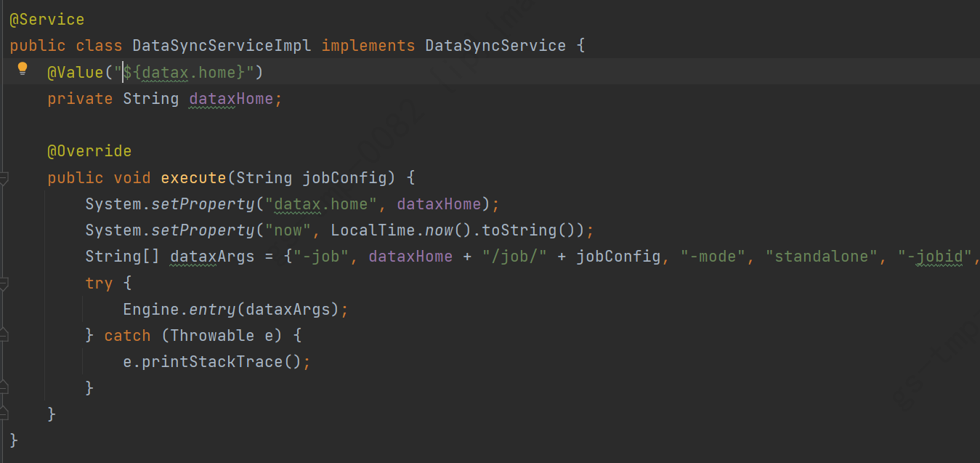Click the @Override annotation
The image size is (980, 463).
click(x=89, y=150)
